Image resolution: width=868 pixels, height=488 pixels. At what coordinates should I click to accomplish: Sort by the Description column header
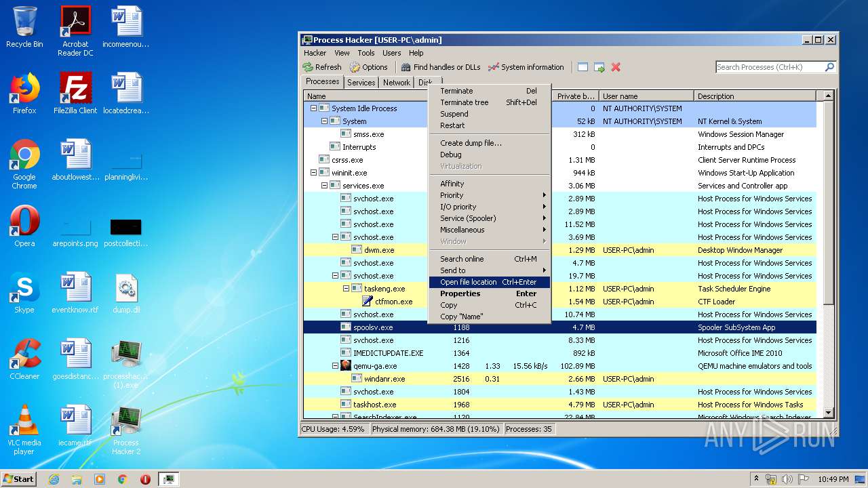(x=755, y=96)
